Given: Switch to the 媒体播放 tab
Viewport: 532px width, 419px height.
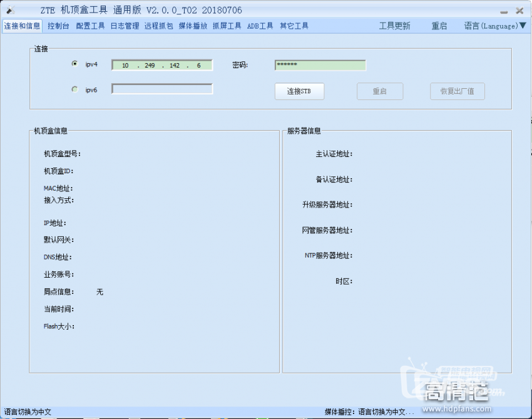Looking at the screenshot, I should coord(193,26).
